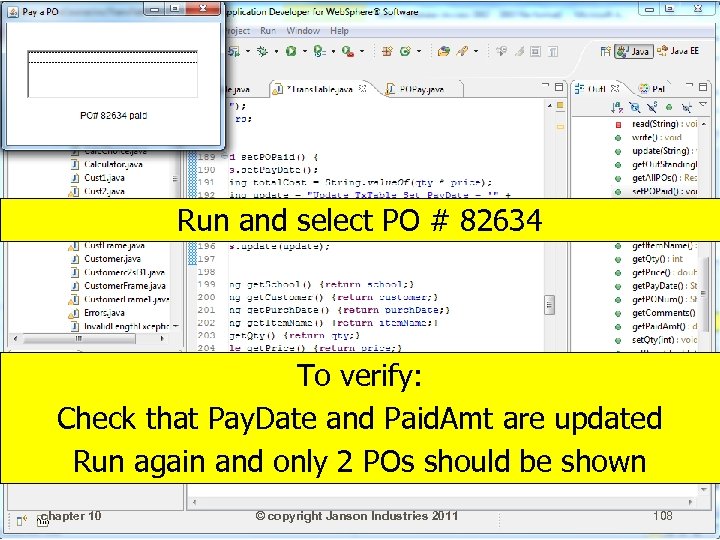Select CustomerFrame.java in Package Explorer
720x540 pixels.
click(x=124, y=286)
